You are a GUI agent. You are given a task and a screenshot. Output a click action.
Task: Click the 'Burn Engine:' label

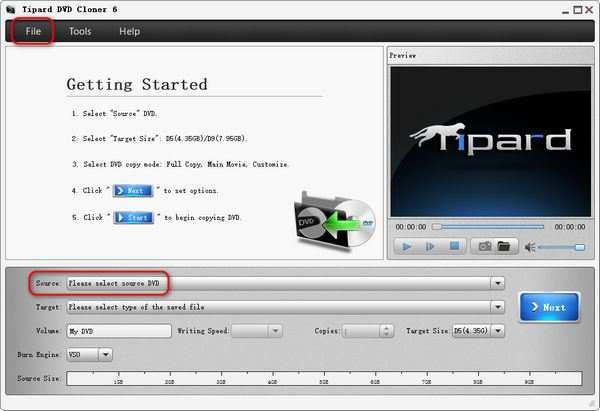click(x=39, y=355)
